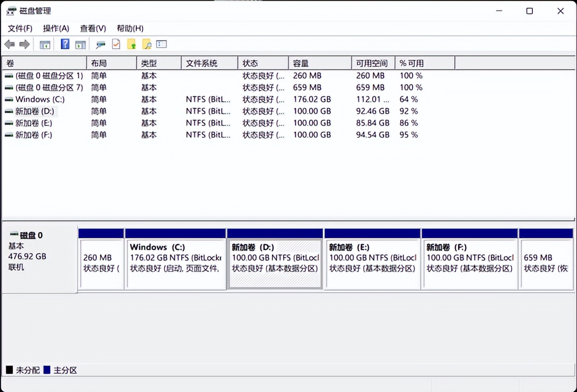
Task: Click the checkmark document toolbar icon
Action: click(x=116, y=44)
